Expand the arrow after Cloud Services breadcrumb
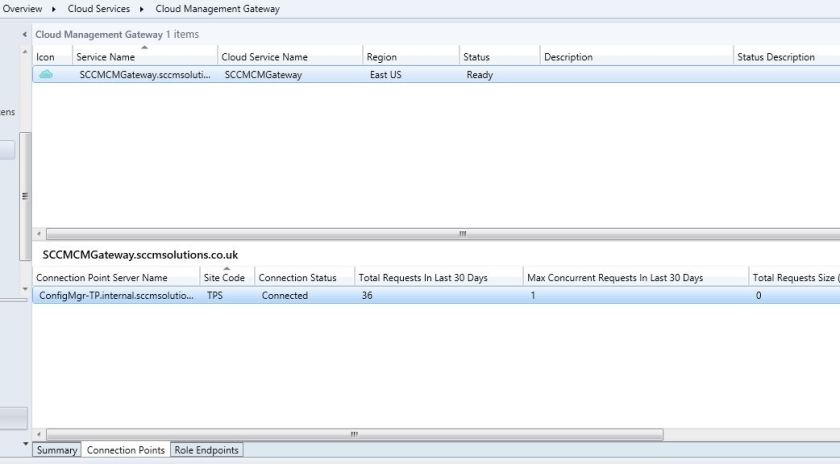The height and width of the screenshot is (464, 840). [x=141, y=9]
